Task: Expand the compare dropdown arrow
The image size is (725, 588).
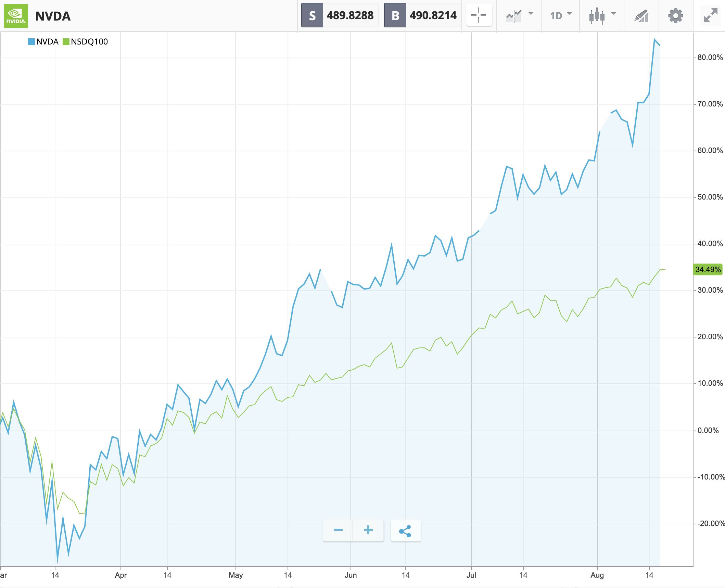Action: coord(531,14)
